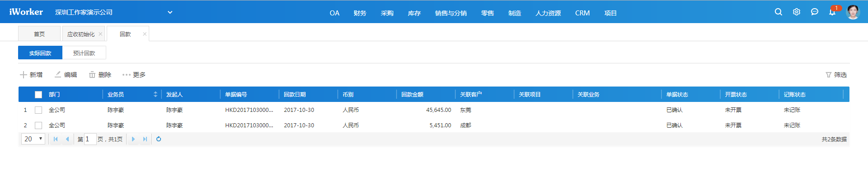This screenshot has height=188, width=868.
Task: Click the iWorker logo
Action: click(x=26, y=12)
